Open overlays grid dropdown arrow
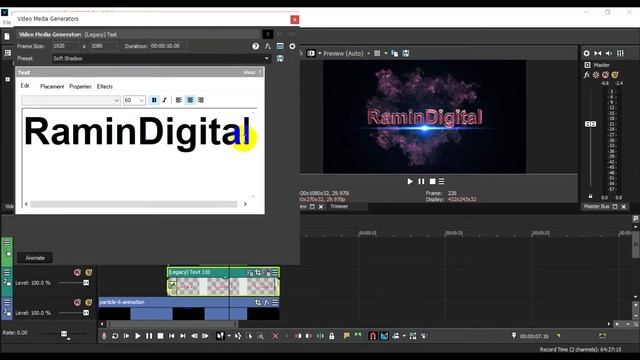 386,53
